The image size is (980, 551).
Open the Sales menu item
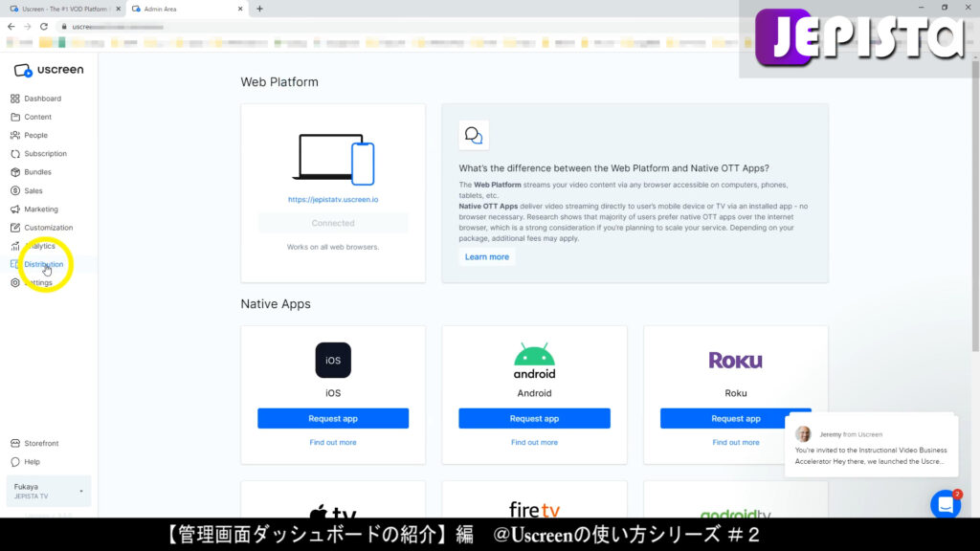[x=33, y=190]
